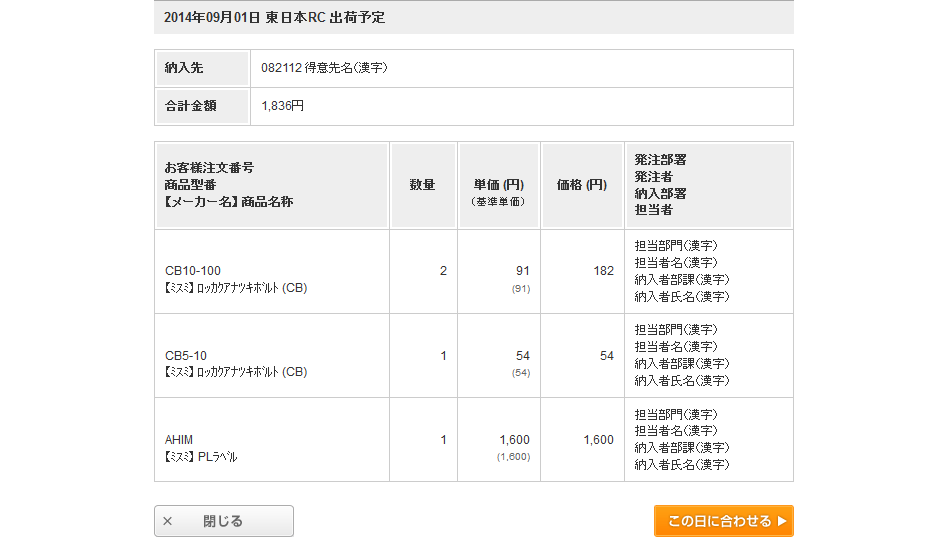Click the quantity 2 for CB10-100
Viewport: 950px width, 538px height.
coord(443,271)
